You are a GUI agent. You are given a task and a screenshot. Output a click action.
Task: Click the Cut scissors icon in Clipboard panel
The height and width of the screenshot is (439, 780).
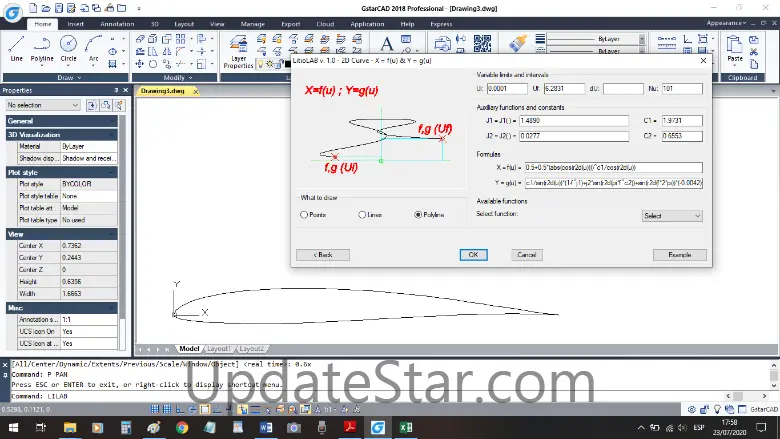pos(754,52)
